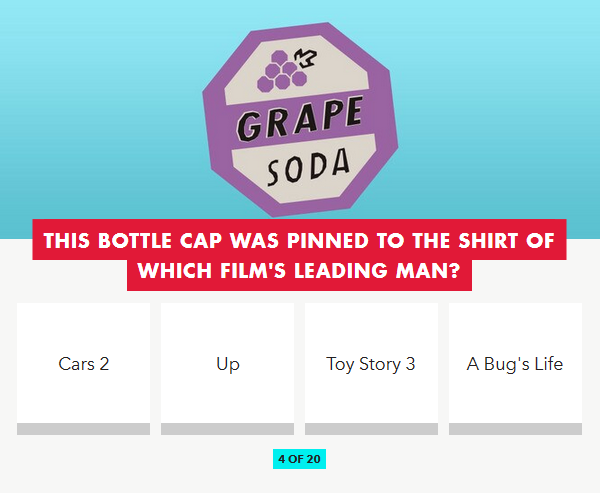Click the gray bar under A Bug's Life
Image resolution: width=600 pixels, height=493 pixels.
[515, 429]
